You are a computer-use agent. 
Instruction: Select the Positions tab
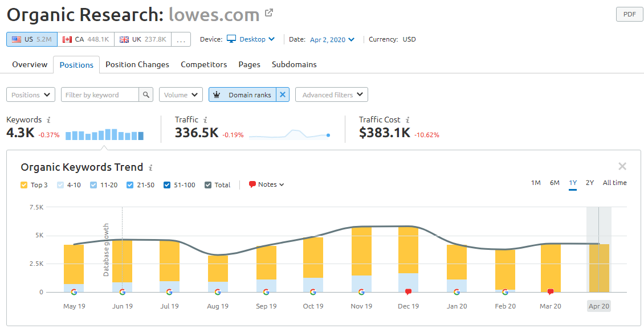[76, 65]
